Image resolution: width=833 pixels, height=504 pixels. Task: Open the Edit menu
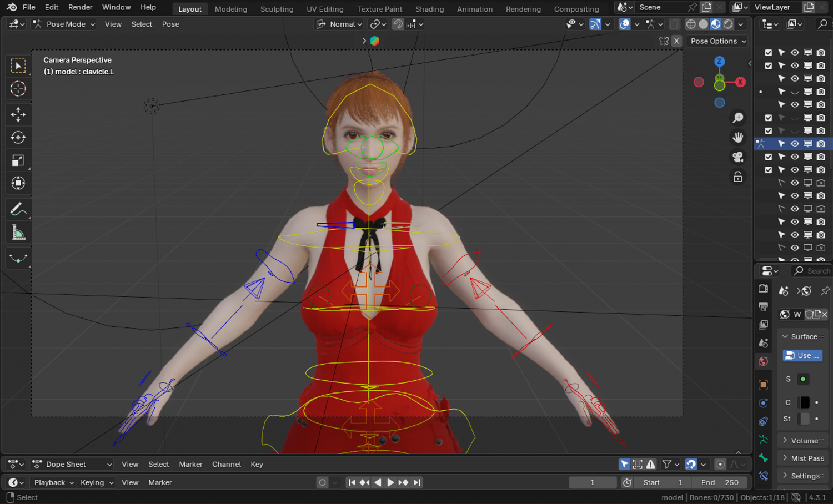52,7
